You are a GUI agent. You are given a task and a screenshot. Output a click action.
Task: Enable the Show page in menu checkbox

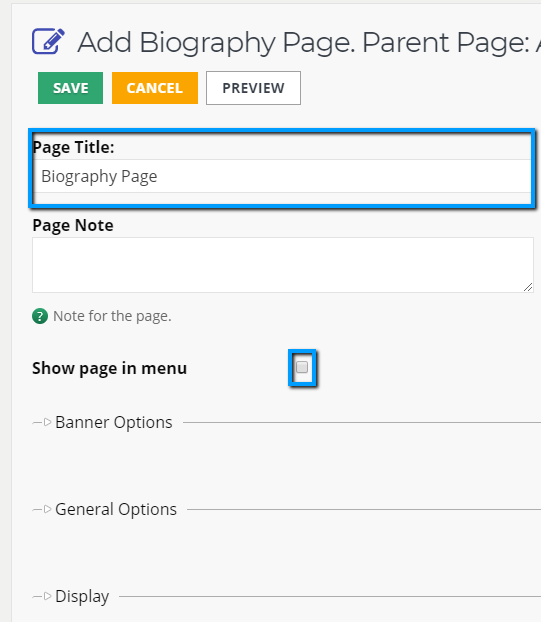click(x=302, y=367)
